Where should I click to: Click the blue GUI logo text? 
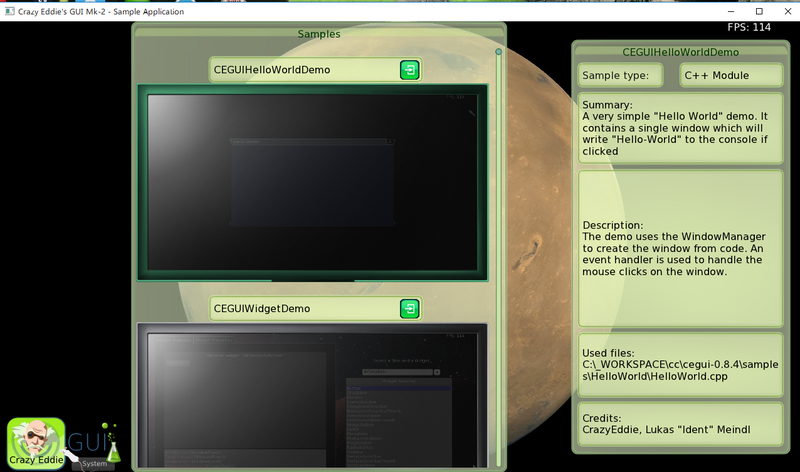click(86, 440)
